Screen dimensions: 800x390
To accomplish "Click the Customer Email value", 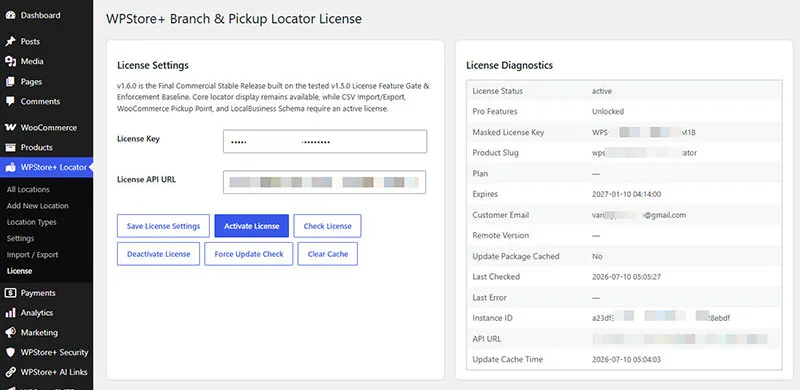I will coord(639,215).
